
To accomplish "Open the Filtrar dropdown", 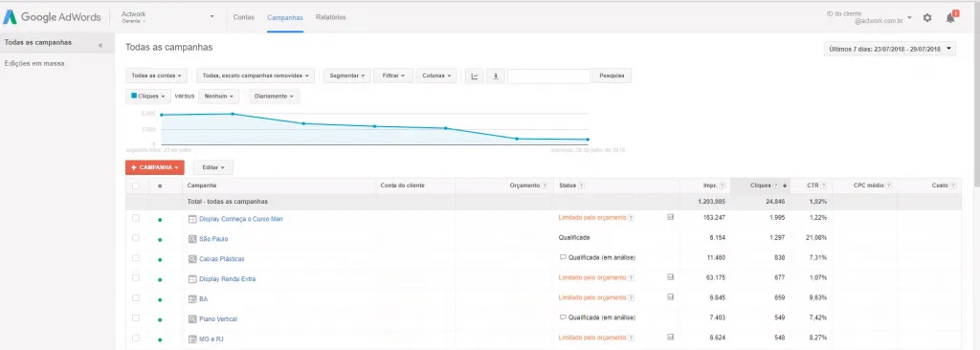I will tap(393, 77).
